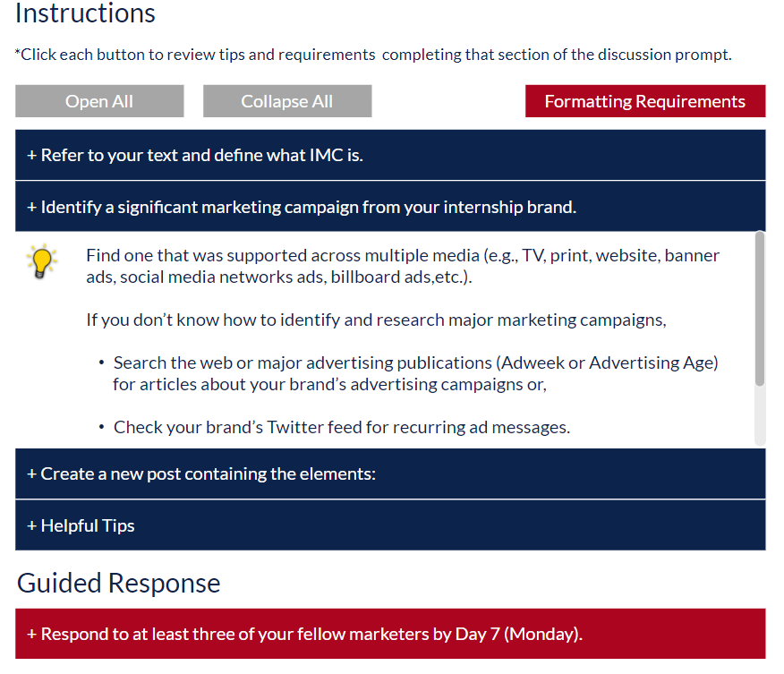Click the Open All button
This screenshot has width=784, height=674.
[99, 101]
